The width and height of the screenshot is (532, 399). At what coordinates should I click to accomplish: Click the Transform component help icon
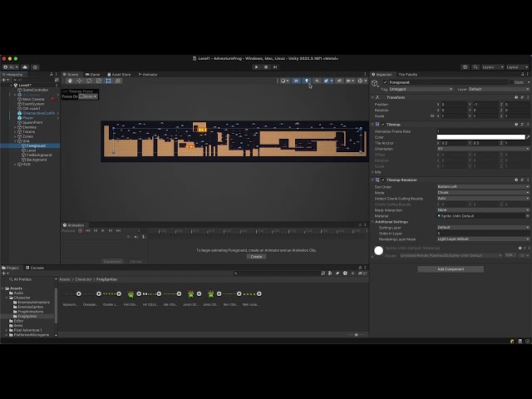point(516,97)
